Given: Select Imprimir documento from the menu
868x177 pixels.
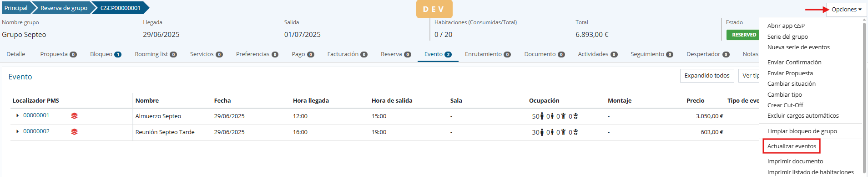Looking at the screenshot, I should click(x=795, y=161).
